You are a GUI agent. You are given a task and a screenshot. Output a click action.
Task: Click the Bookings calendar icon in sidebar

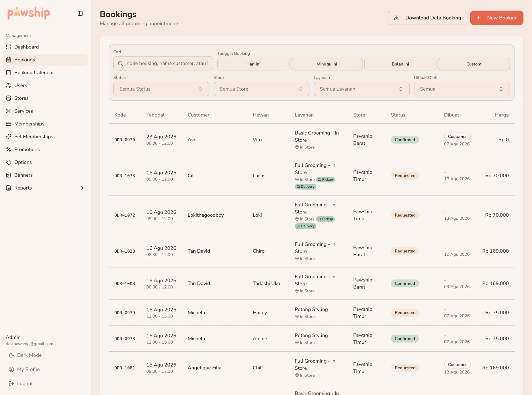tap(9, 60)
